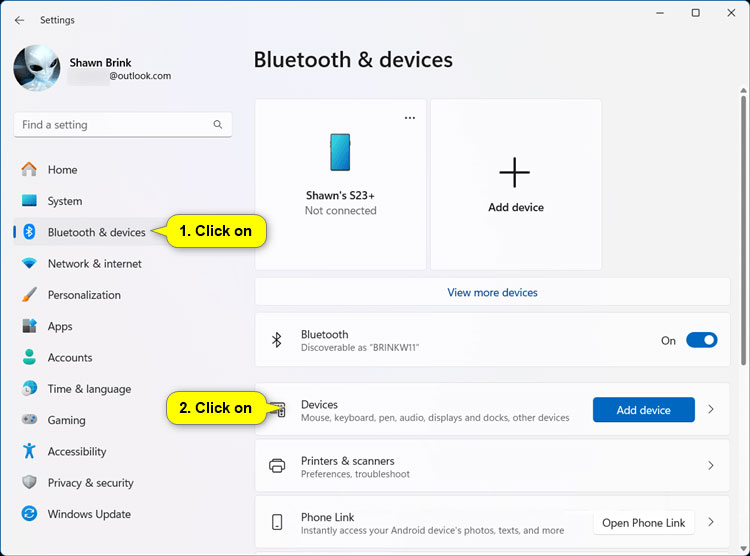The image size is (750, 556).
Task: Expand the Phone Link chevron
Action: point(711,522)
